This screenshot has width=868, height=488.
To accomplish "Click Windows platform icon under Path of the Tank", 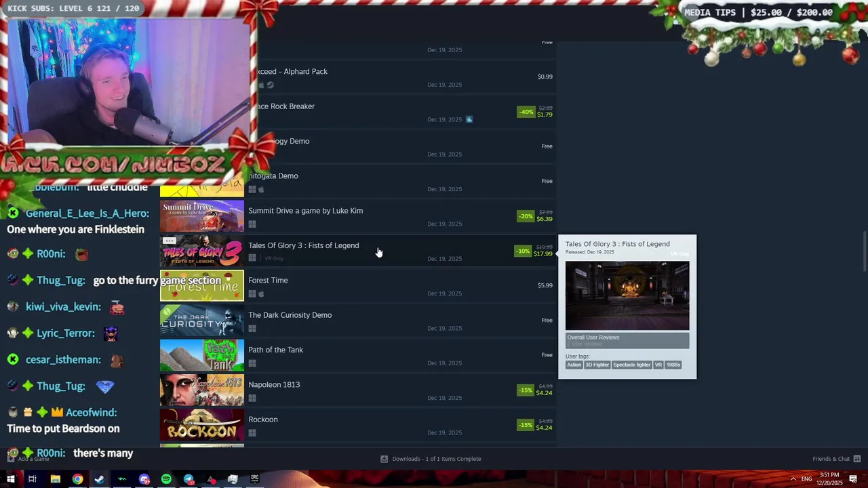I will (252, 363).
